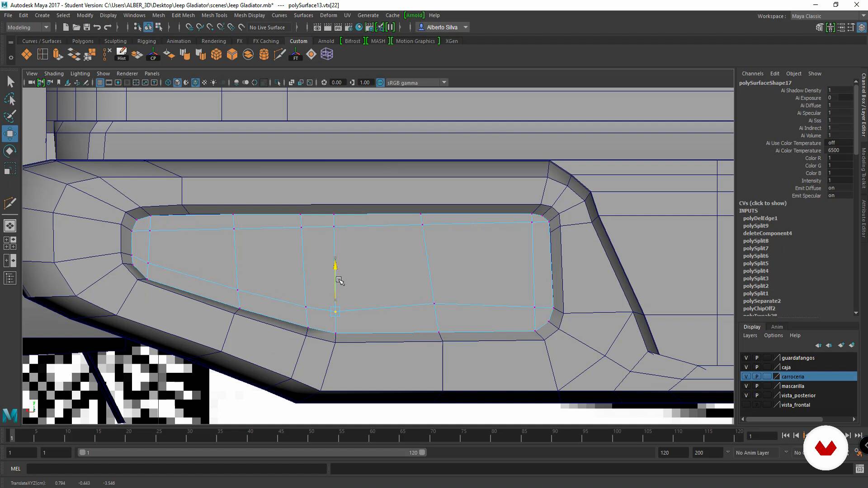The width and height of the screenshot is (868, 488).
Task: Toggle playback P of caja layer
Action: (x=757, y=367)
